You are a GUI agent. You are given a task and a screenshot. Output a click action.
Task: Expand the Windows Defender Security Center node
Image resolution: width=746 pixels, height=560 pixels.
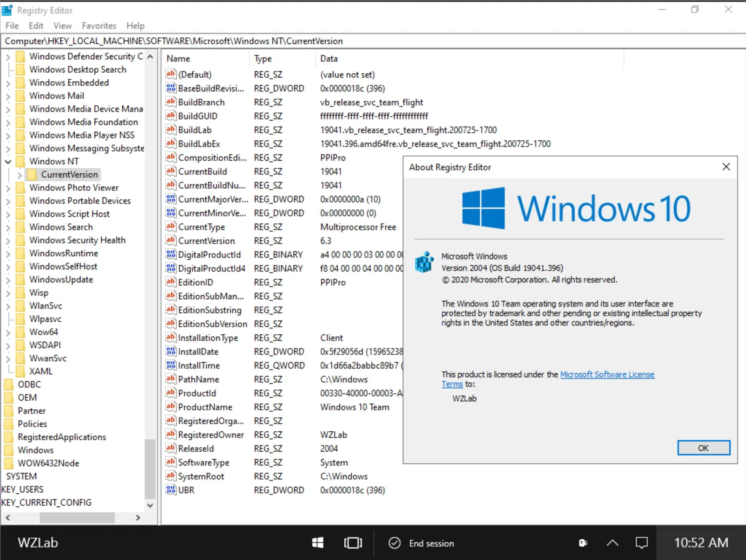(8, 57)
